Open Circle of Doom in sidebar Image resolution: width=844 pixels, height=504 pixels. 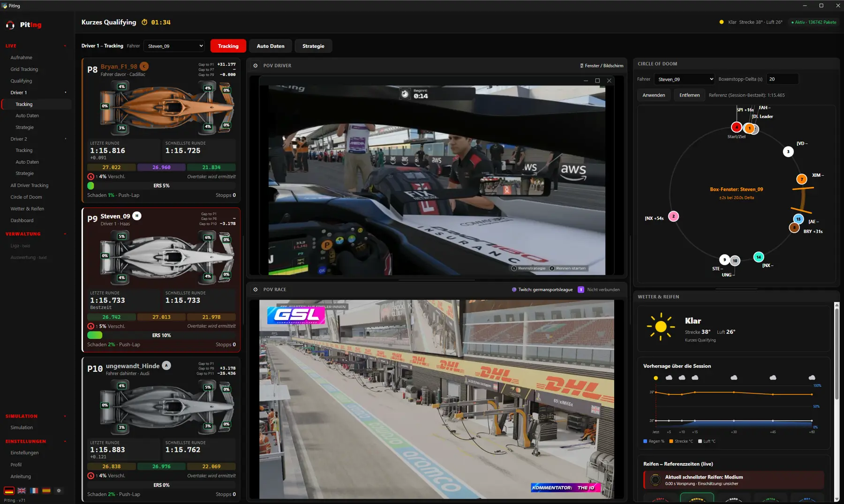(26, 197)
